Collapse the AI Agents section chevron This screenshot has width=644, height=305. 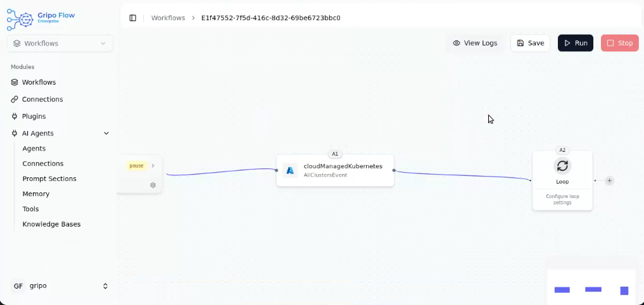[106, 134]
